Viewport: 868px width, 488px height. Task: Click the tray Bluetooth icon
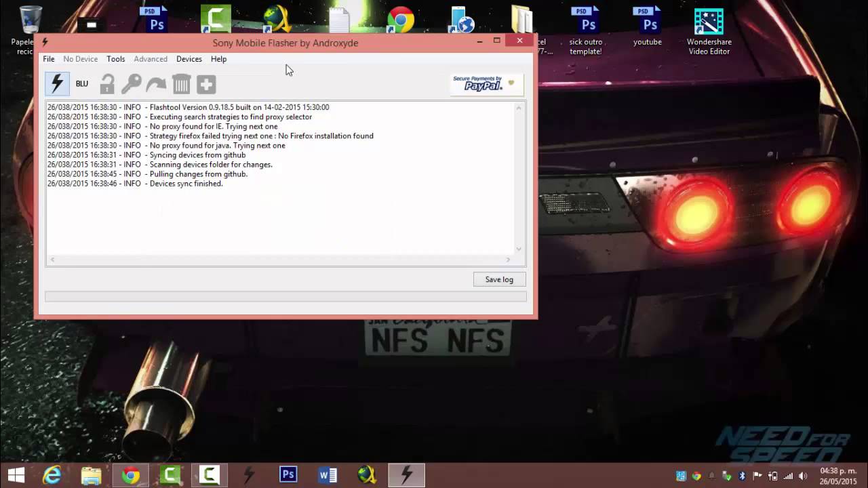(x=743, y=476)
